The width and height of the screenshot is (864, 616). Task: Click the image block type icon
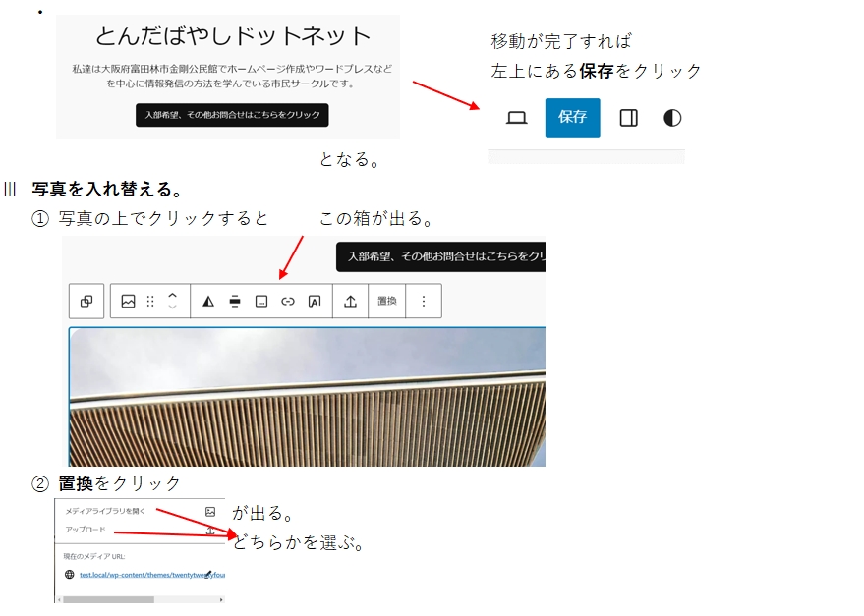tap(128, 302)
